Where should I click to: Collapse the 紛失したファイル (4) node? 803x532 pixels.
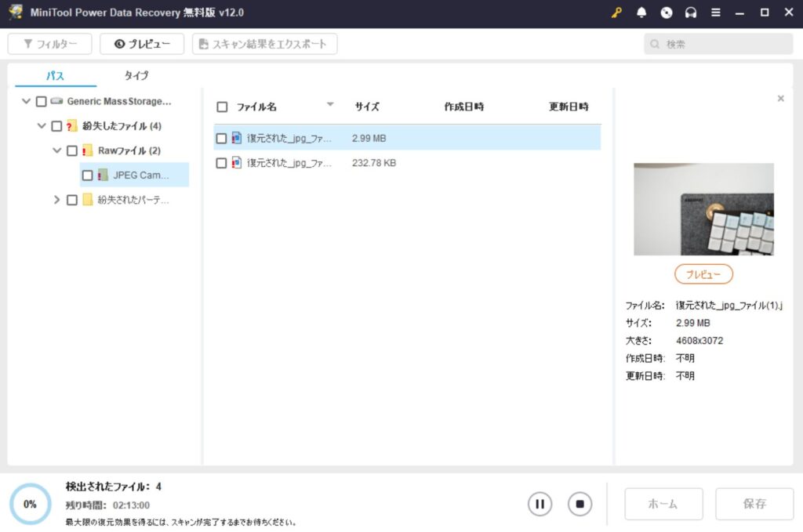coord(42,125)
